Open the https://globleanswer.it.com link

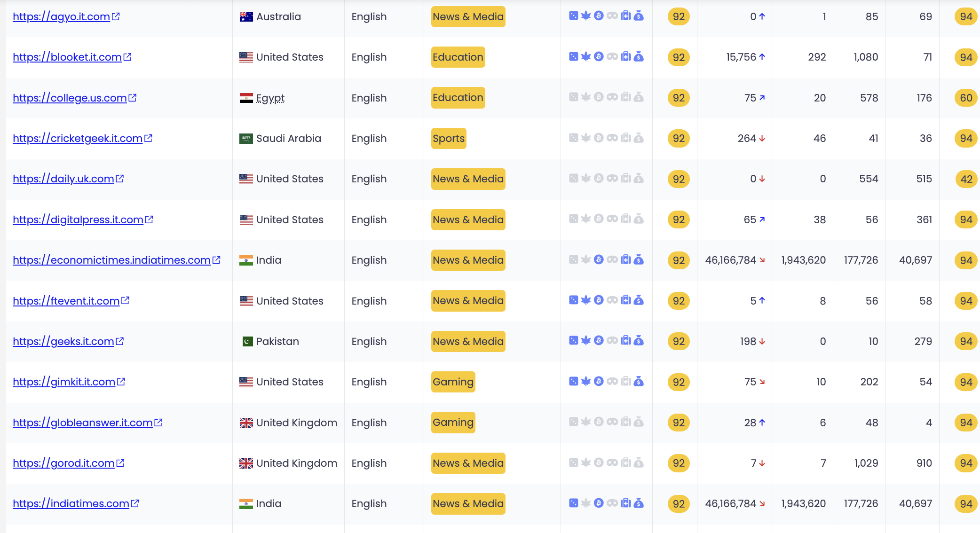[x=83, y=423]
